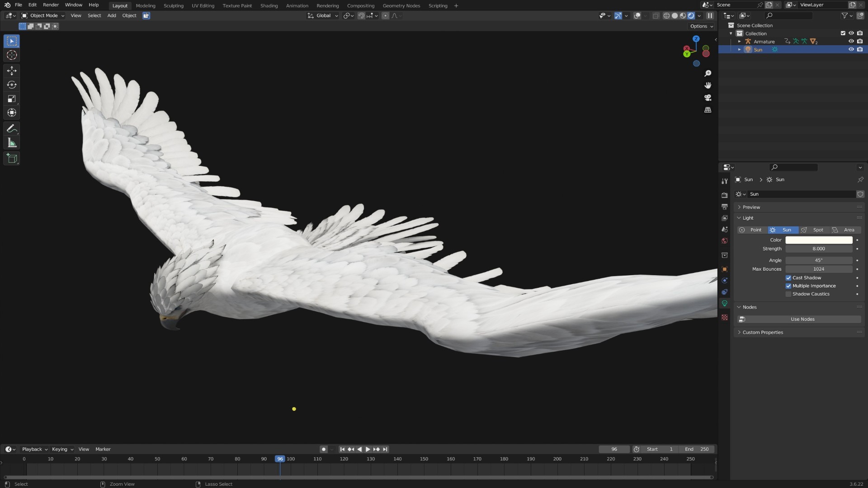Toggle camera view in viewport
The height and width of the screenshot is (488, 868).
pos(708,98)
